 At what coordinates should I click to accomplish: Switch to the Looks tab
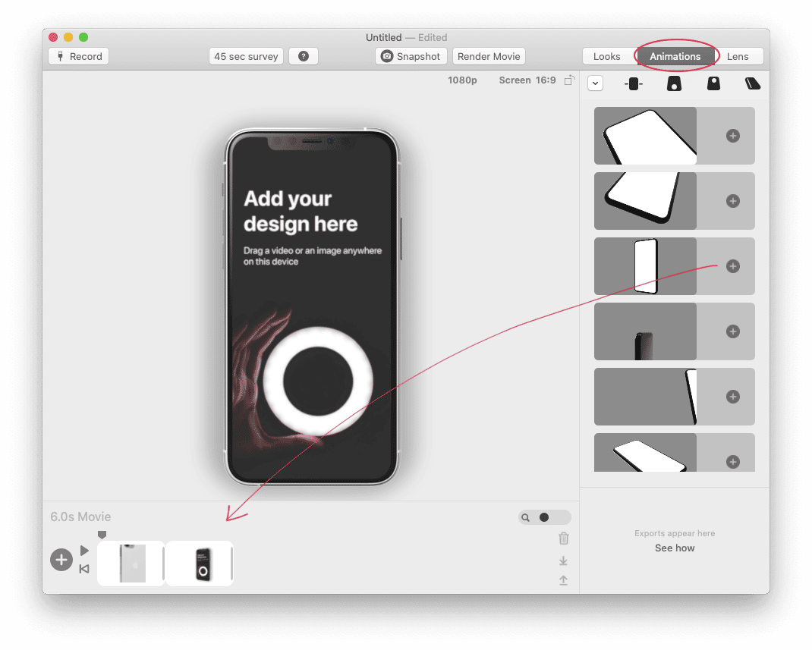[607, 56]
